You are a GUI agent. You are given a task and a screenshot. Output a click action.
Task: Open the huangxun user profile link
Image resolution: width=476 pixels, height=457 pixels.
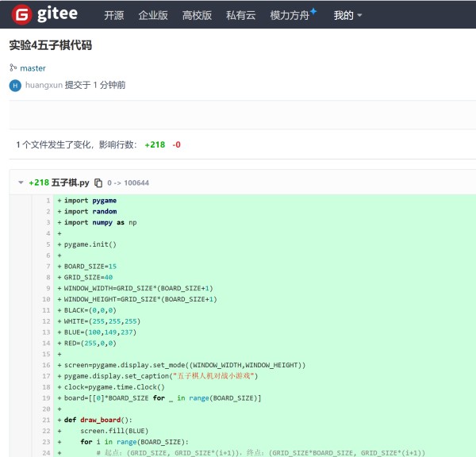tap(43, 85)
